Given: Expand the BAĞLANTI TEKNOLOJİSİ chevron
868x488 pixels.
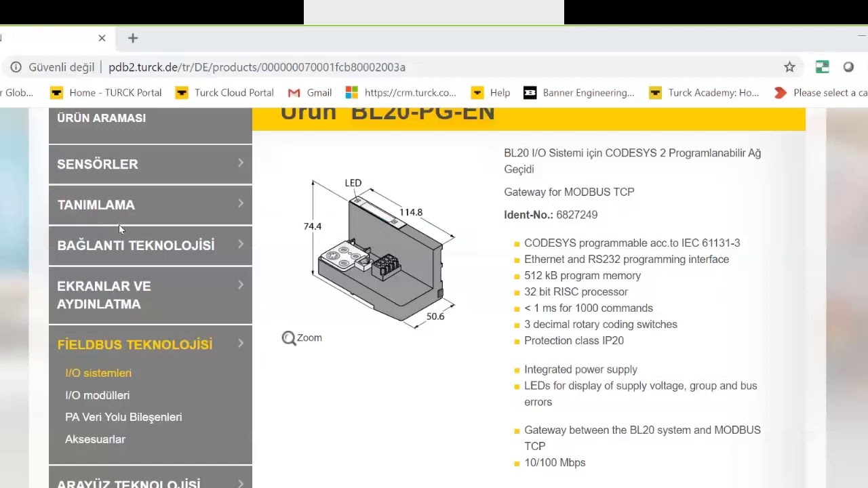Looking at the screenshot, I should (x=241, y=244).
